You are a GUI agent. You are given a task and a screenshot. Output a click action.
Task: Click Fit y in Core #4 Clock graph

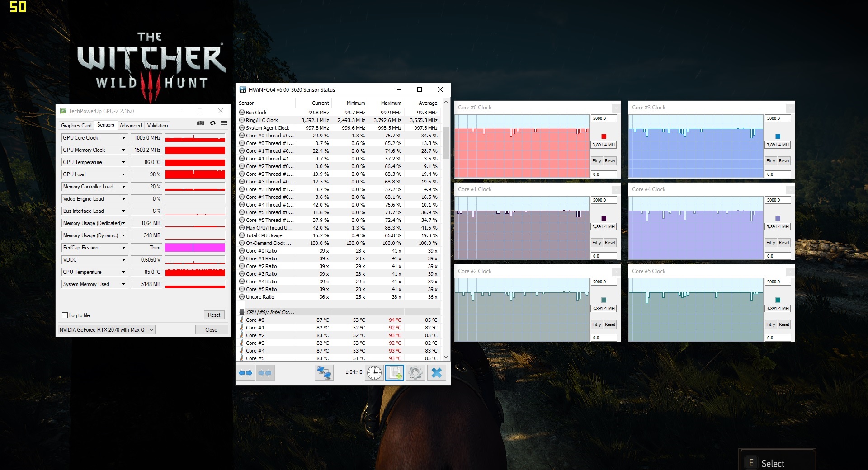click(771, 243)
